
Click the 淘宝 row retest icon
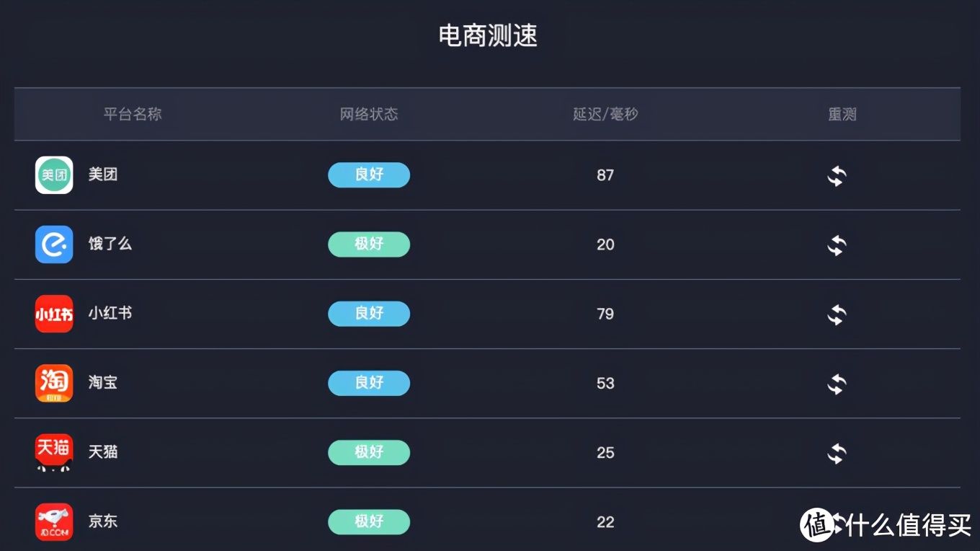point(837,384)
